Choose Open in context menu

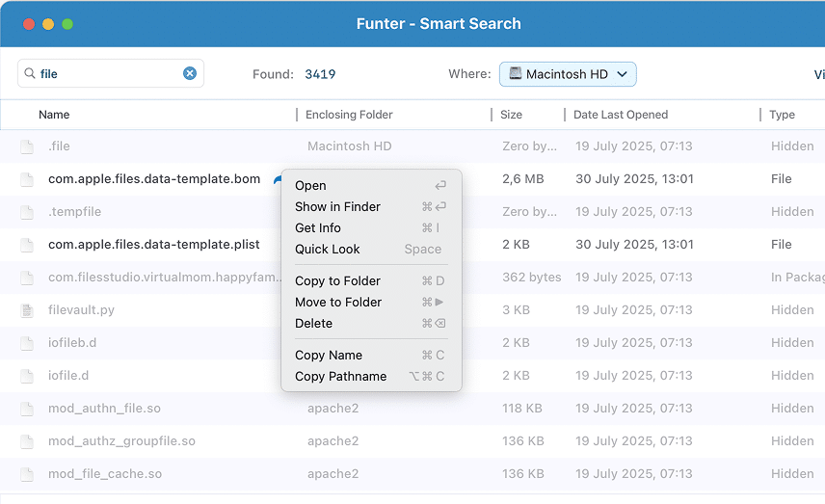point(371,186)
